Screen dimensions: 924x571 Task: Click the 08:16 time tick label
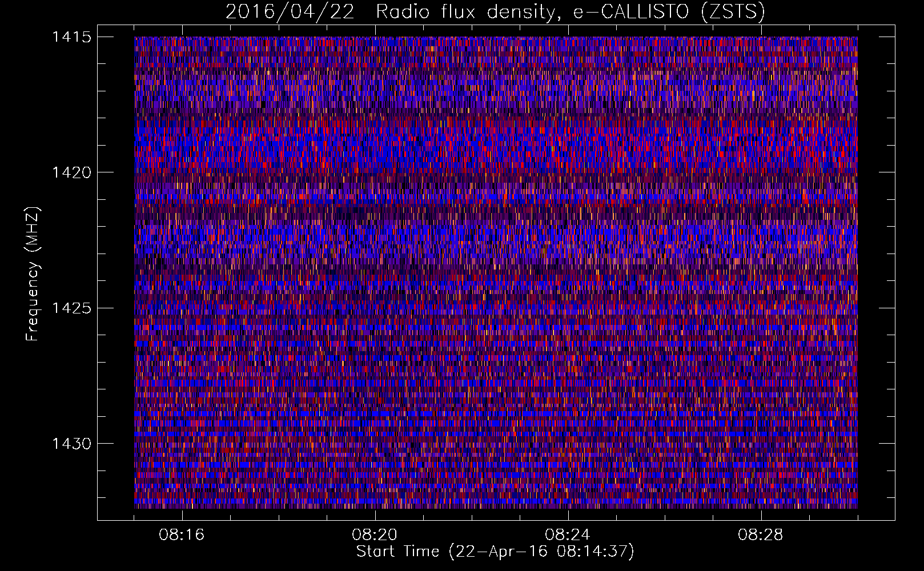tap(182, 534)
